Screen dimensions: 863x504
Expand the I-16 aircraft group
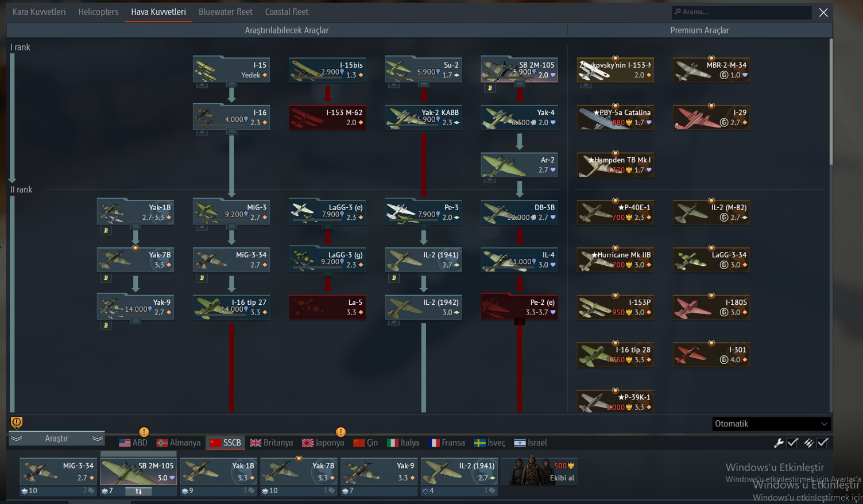pyautogui.click(x=231, y=131)
